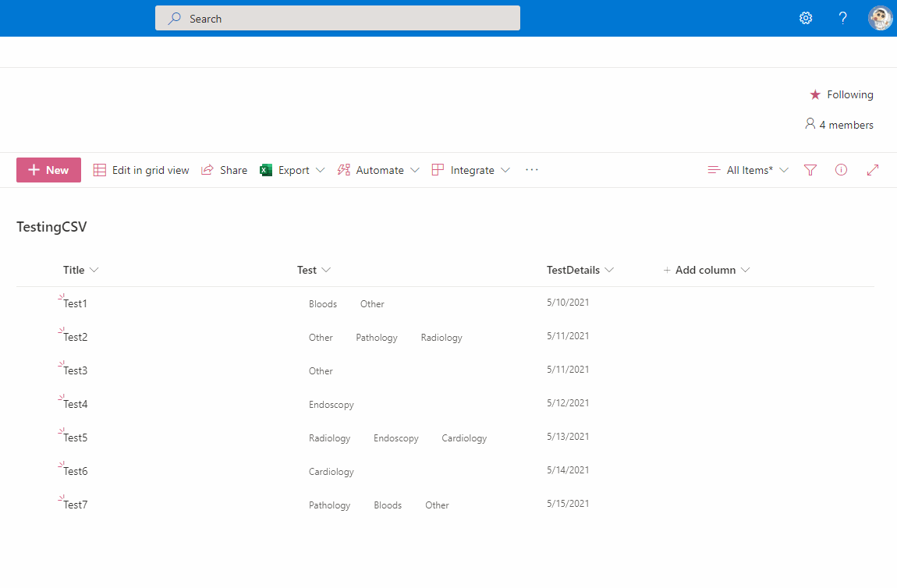Click the Pathology tag in Test2 row

click(x=377, y=338)
